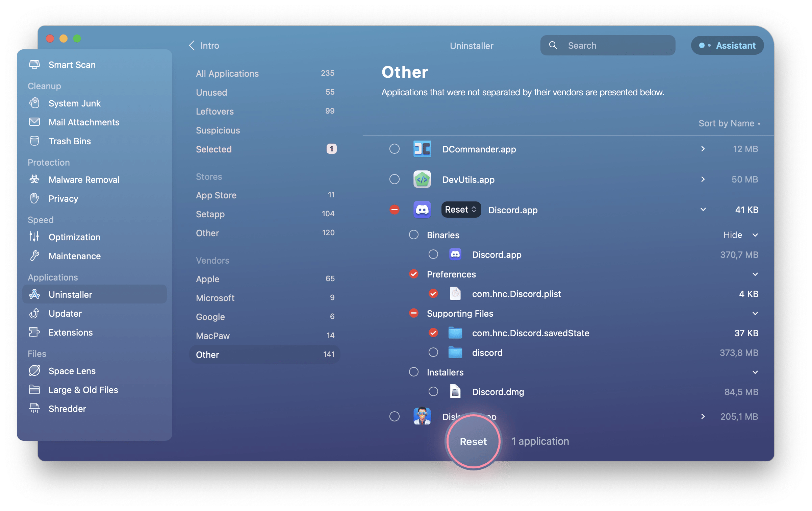Click Reset button at bottom

tap(473, 440)
